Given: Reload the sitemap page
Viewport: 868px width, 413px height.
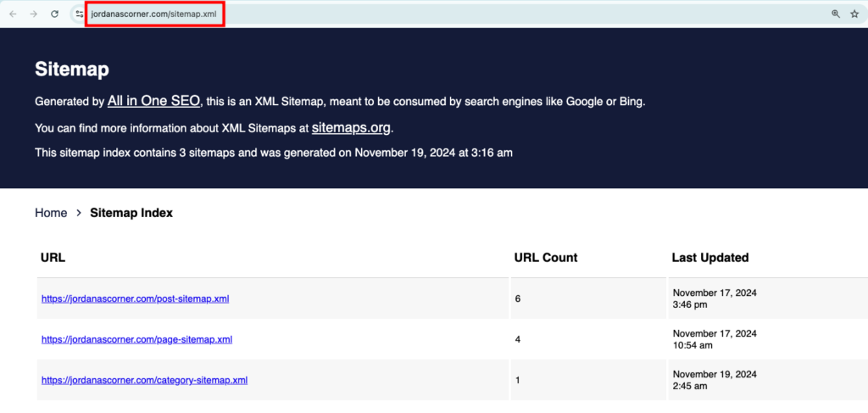Looking at the screenshot, I should click(x=54, y=14).
